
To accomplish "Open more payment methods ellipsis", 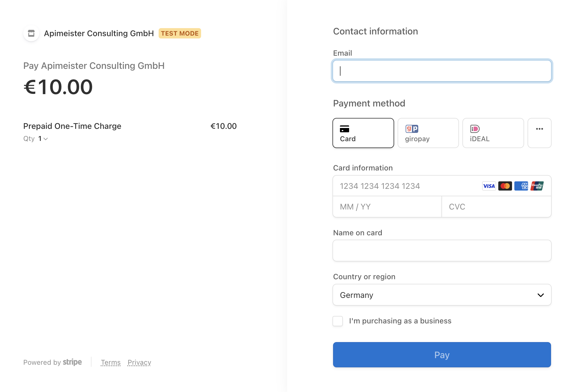I will pos(539,133).
